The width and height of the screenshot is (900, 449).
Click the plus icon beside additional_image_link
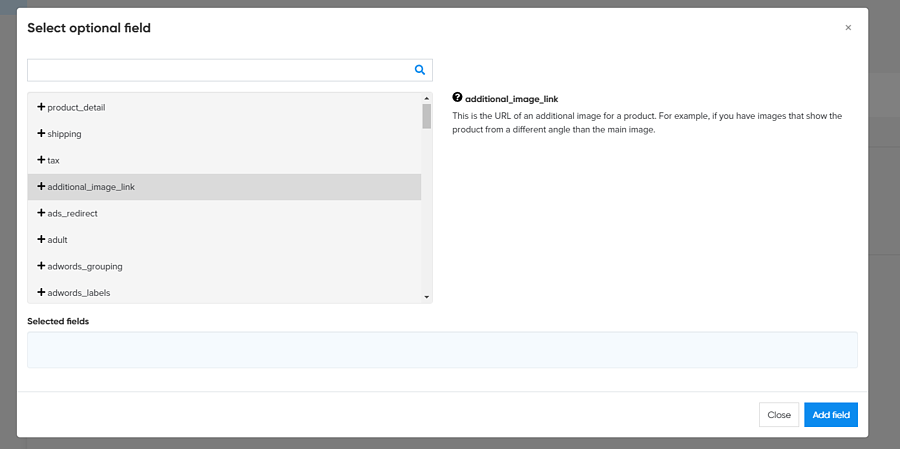click(41, 186)
